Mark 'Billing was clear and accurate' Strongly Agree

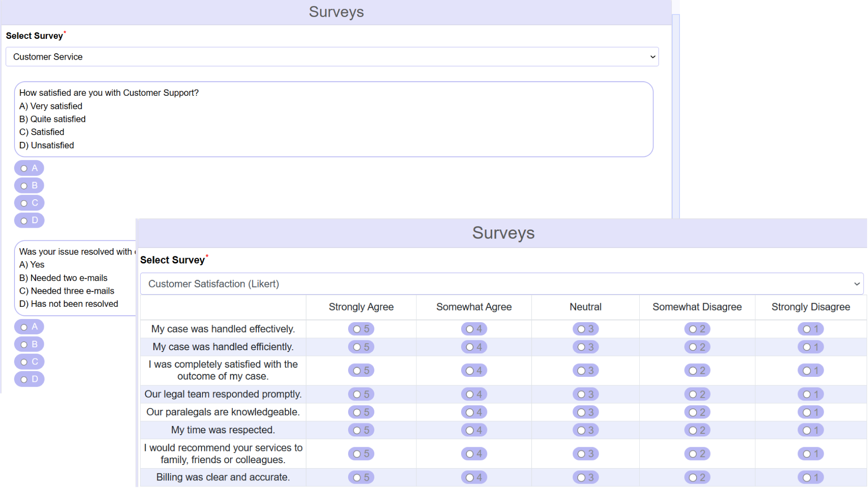[361, 477]
